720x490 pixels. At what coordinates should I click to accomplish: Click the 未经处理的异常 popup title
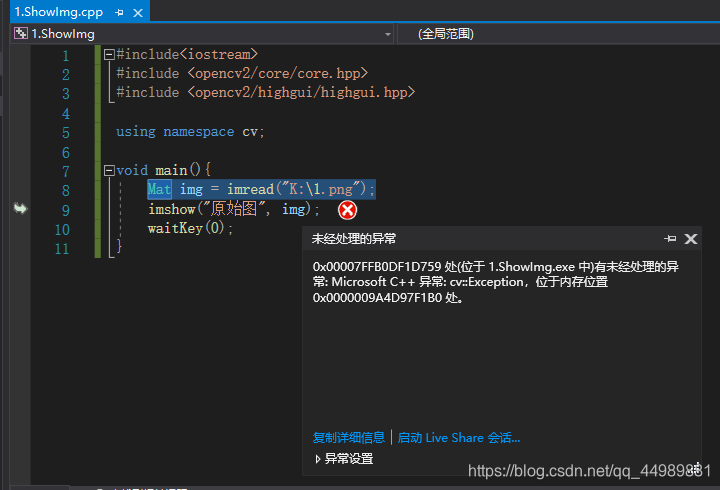pos(354,239)
